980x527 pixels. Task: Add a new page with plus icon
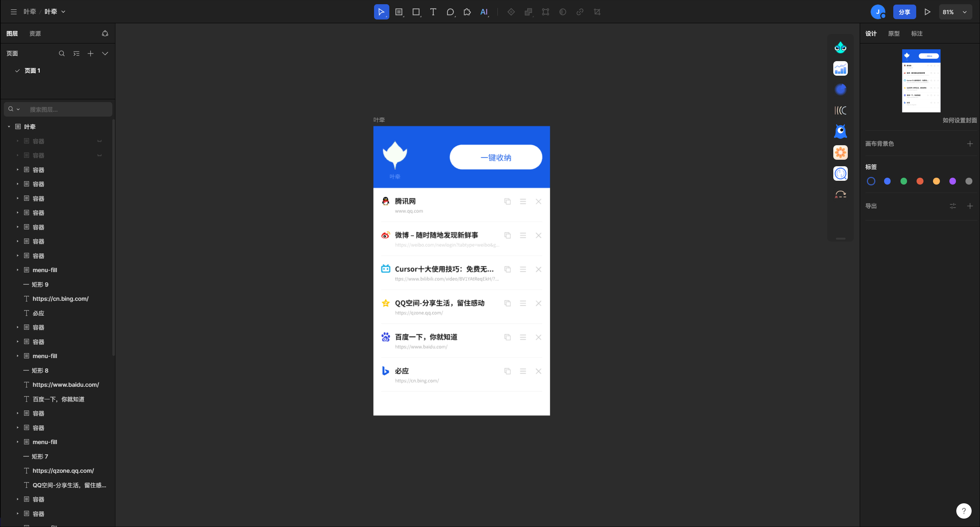[x=91, y=54]
